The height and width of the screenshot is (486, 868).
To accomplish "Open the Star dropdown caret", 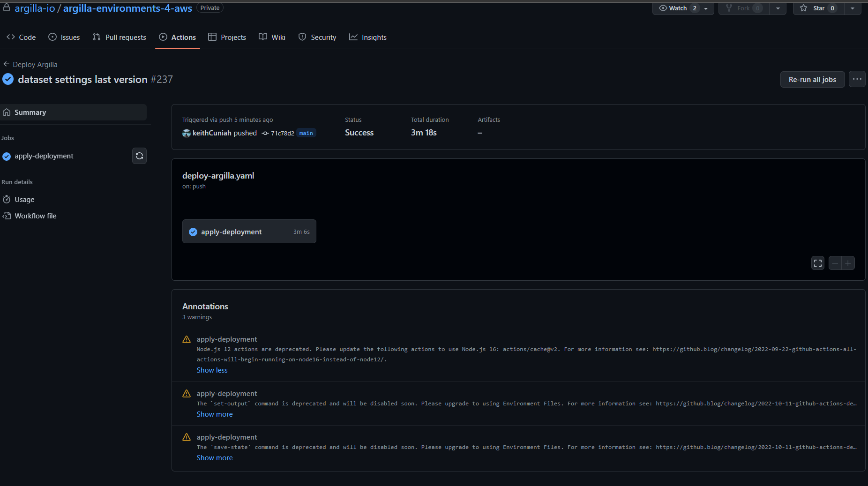I will (x=852, y=8).
